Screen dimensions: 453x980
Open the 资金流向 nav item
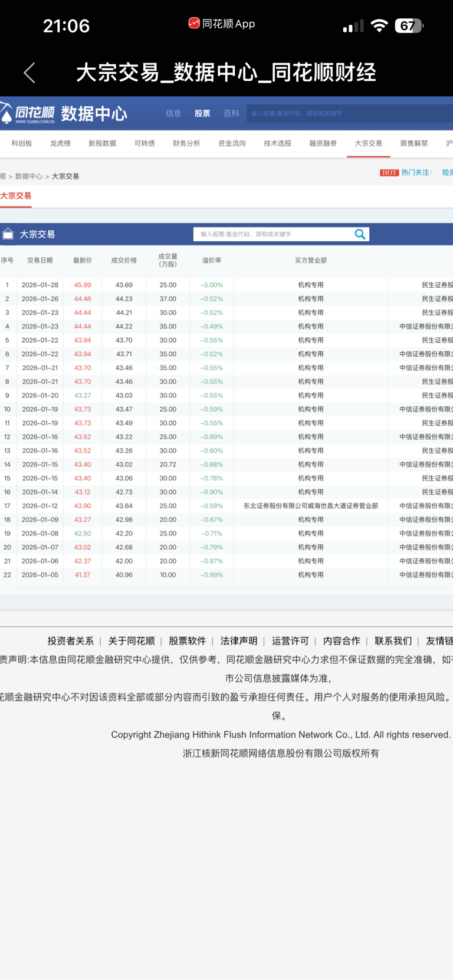tap(232, 143)
